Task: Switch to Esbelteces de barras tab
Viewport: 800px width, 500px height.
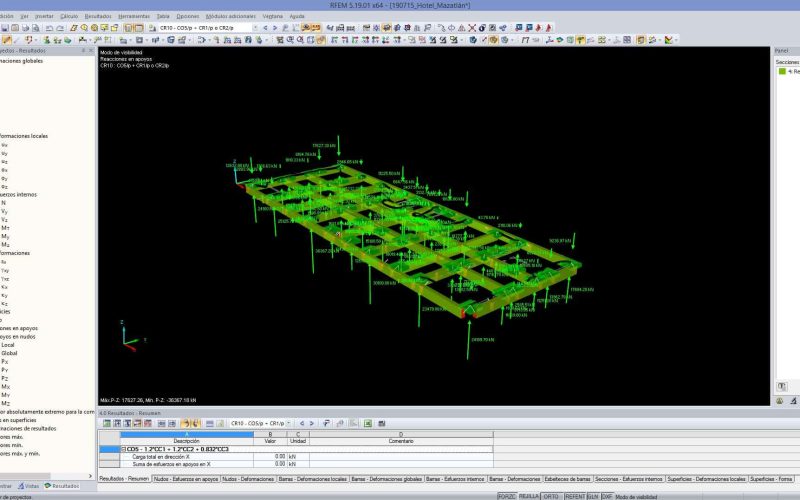Action: pyautogui.click(x=567, y=479)
